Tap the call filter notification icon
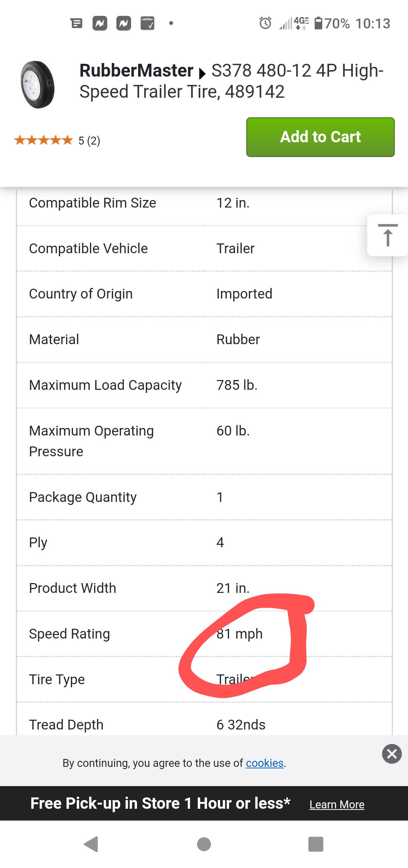The width and height of the screenshot is (408, 868). pyautogui.click(x=147, y=23)
